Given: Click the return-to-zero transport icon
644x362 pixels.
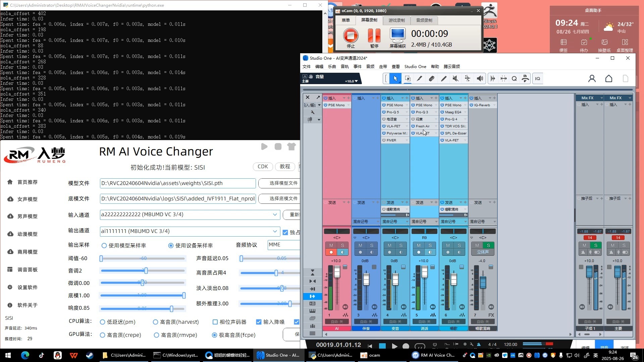Looking at the screenshot, I should [370, 346].
